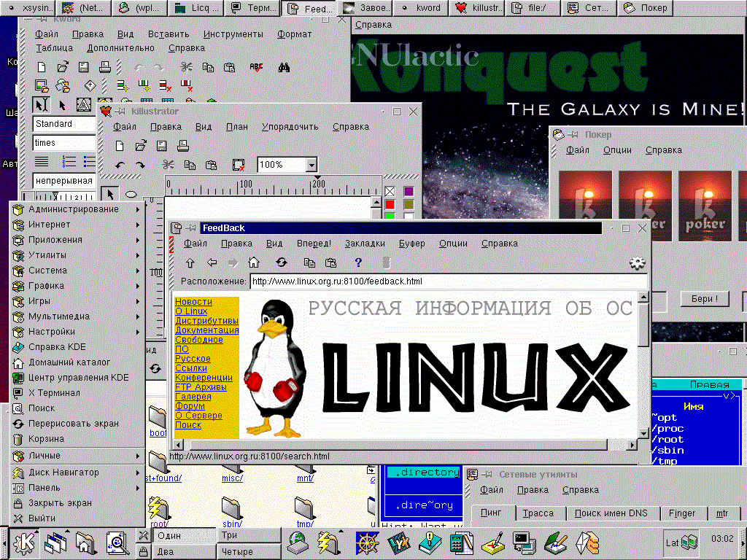Open the Standard style combo in KWord

coord(64,124)
